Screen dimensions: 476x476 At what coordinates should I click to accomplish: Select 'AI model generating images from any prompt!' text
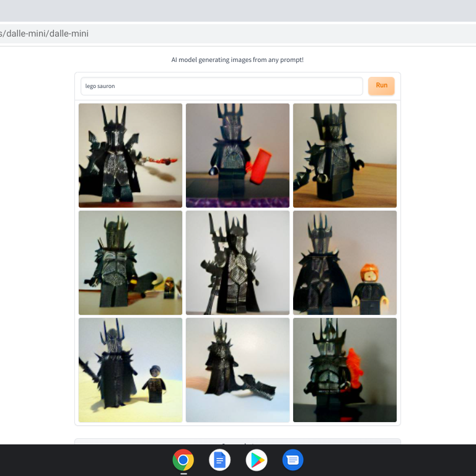[x=237, y=59]
